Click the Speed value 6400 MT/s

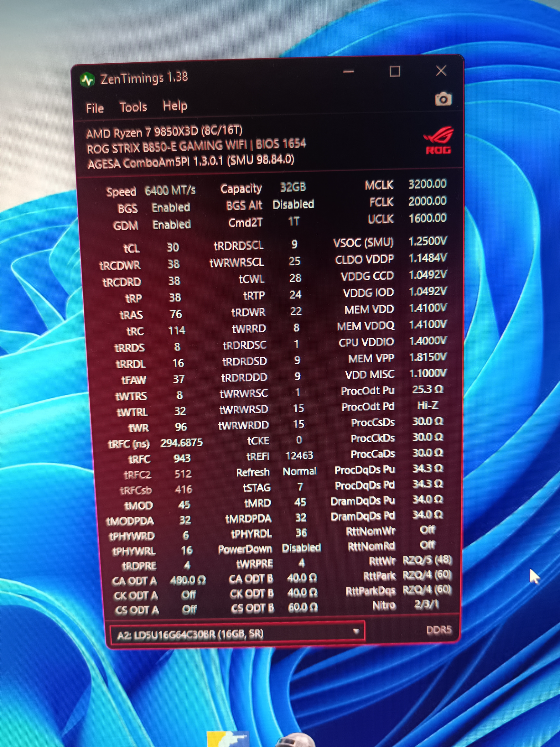pos(170,190)
